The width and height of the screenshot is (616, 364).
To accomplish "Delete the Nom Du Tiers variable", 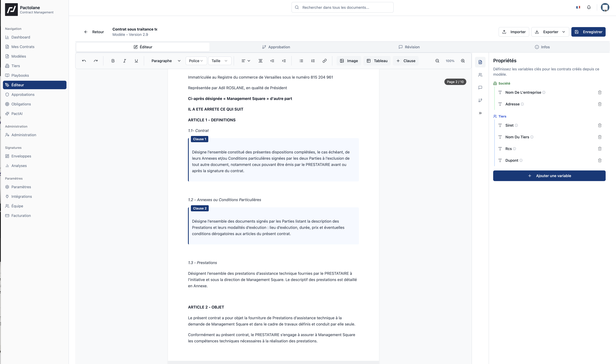I will (x=600, y=137).
